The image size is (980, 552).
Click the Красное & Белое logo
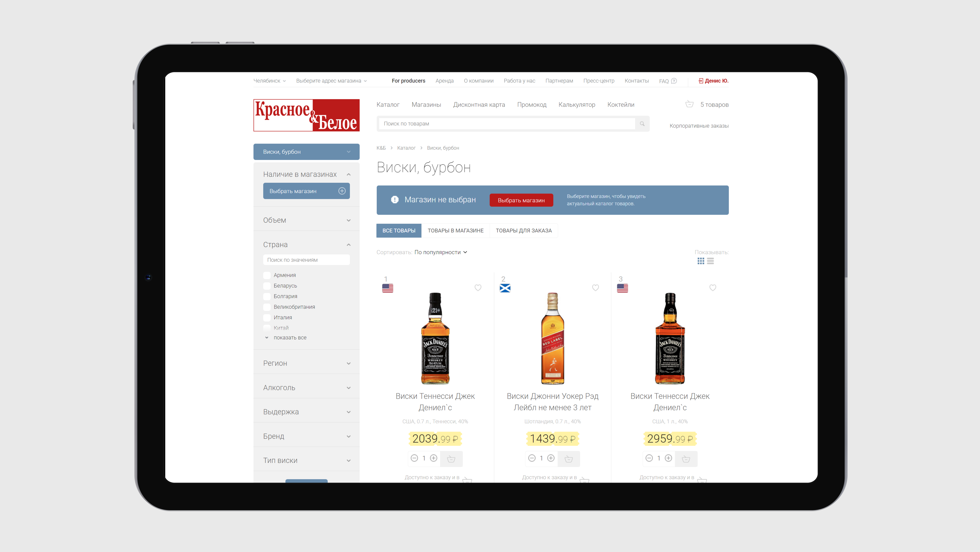tap(306, 115)
